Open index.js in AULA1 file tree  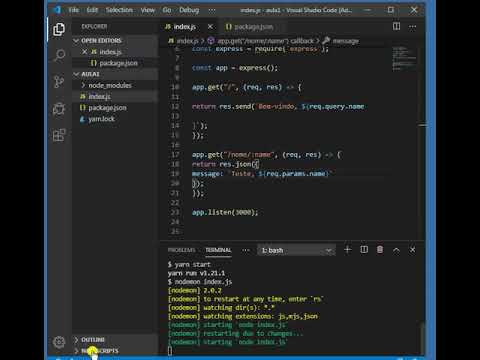(x=115, y=96)
